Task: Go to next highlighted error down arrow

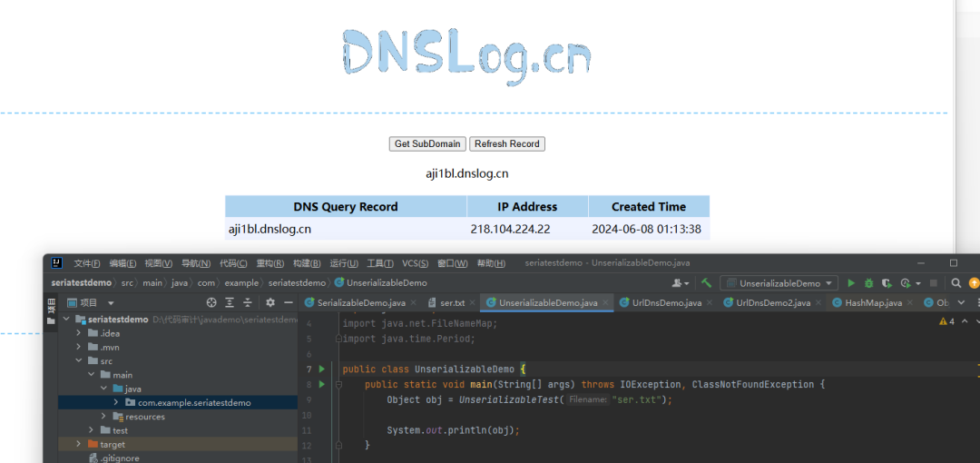Action: [x=979, y=321]
